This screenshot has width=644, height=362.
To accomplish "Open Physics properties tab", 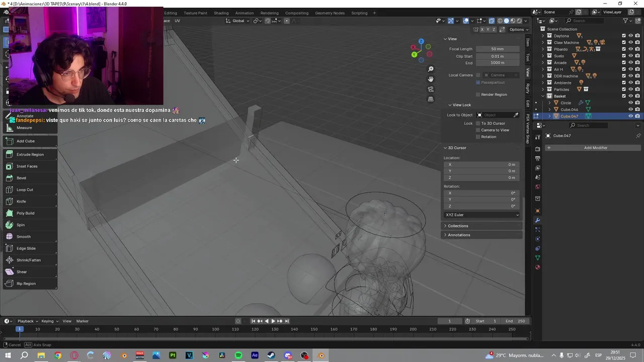I will (x=537, y=239).
